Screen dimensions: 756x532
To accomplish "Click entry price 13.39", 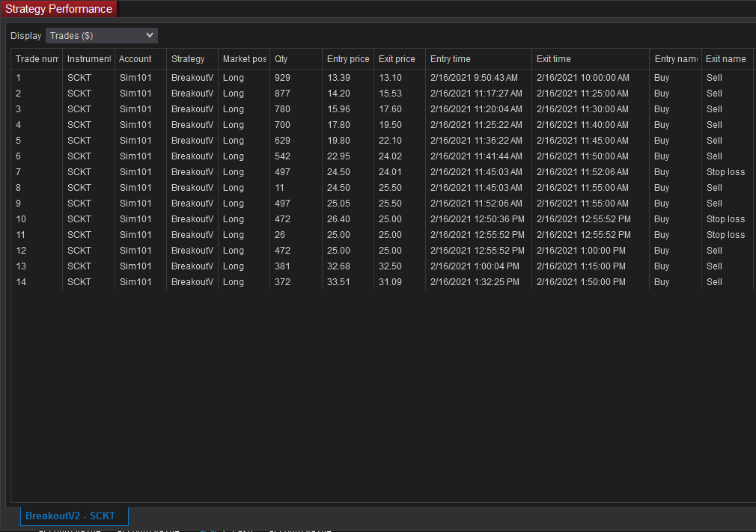I will 338,78.
